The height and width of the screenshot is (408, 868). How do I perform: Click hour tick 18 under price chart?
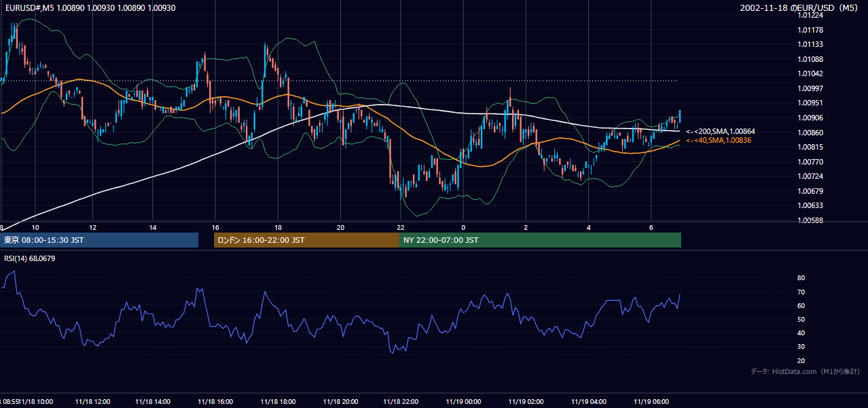point(278,227)
